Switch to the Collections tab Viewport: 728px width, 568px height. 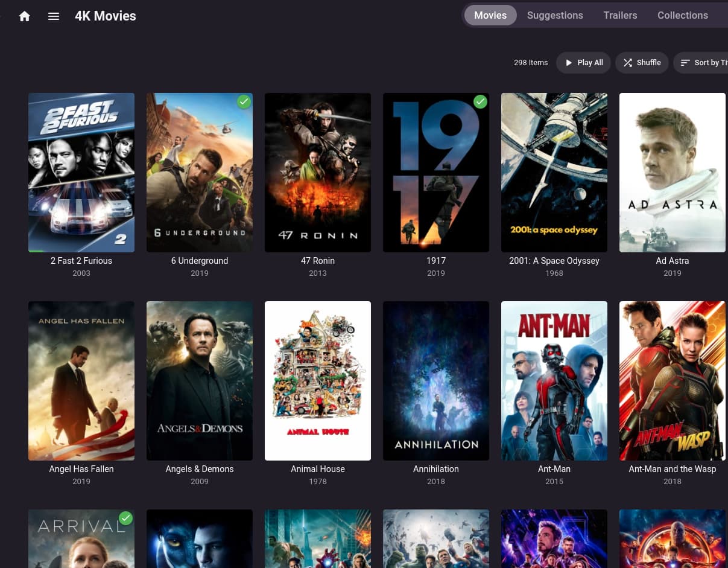click(x=683, y=15)
